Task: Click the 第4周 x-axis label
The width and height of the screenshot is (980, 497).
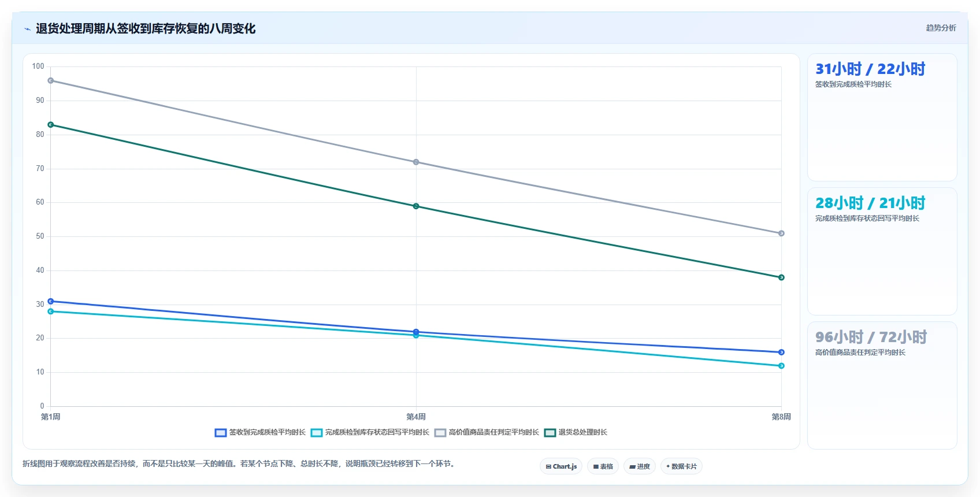Action: point(416,417)
